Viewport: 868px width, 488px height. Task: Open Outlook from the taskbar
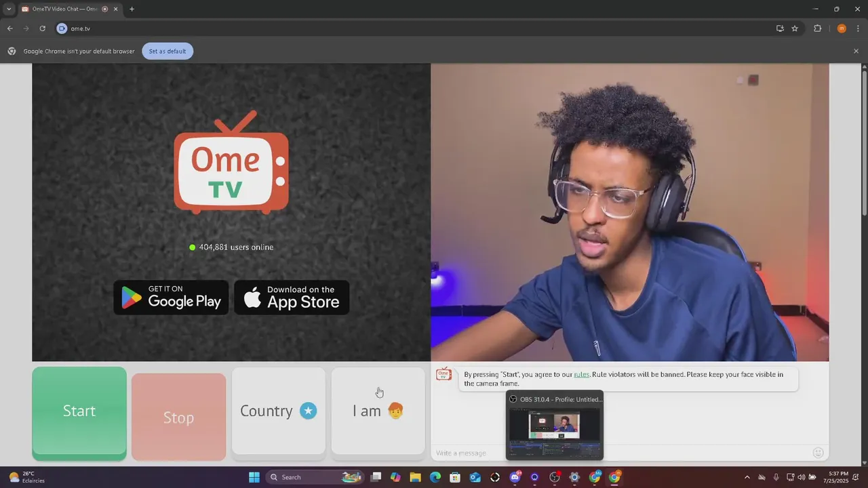tap(475, 477)
